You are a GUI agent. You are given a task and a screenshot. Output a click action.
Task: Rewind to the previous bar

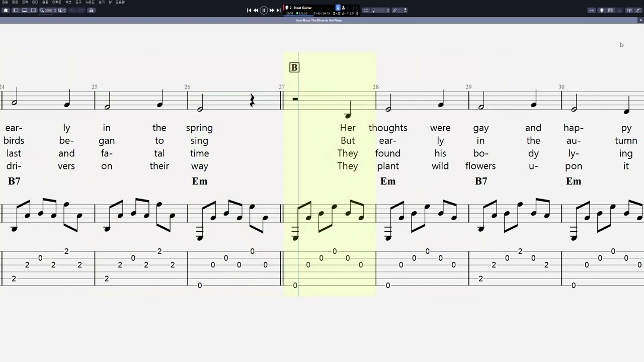[256, 10]
